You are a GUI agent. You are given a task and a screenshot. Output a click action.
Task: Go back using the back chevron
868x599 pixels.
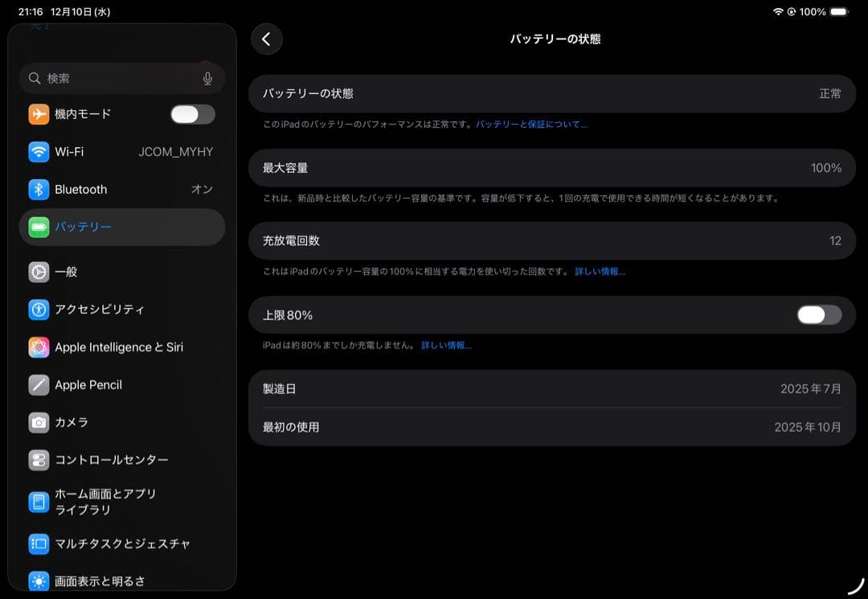click(266, 39)
